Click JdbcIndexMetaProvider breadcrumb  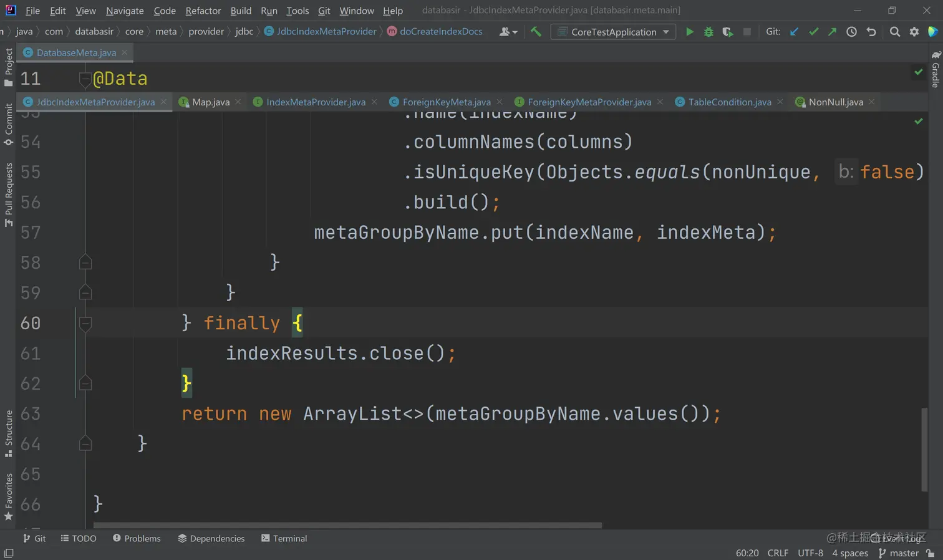[x=320, y=31]
